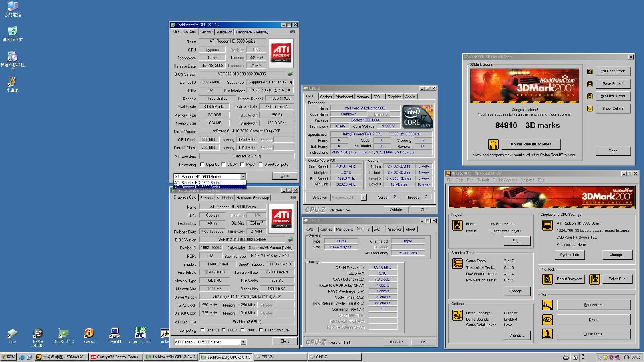This screenshot has width=644, height=362.
Task: Toggle CUDA checkbox in lower GPU-Z window
Action: pyautogui.click(x=224, y=330)
